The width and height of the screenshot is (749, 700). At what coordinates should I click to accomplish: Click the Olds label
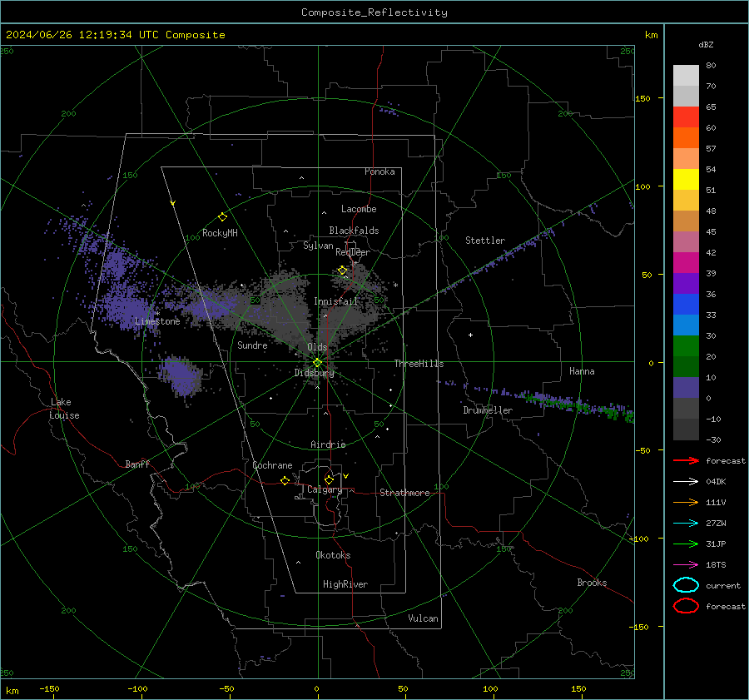point(317,347)
